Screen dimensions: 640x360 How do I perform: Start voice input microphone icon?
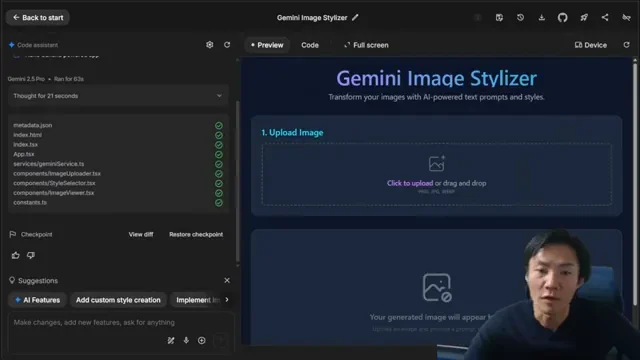186,340
